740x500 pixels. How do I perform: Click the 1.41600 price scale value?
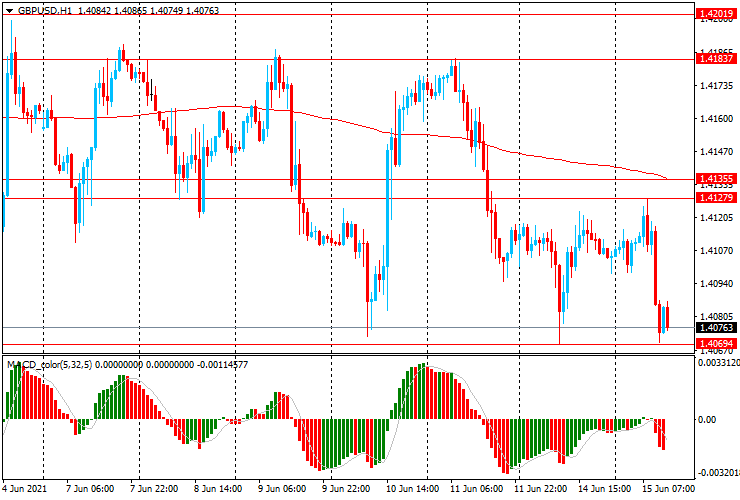[x=717, y=119]
